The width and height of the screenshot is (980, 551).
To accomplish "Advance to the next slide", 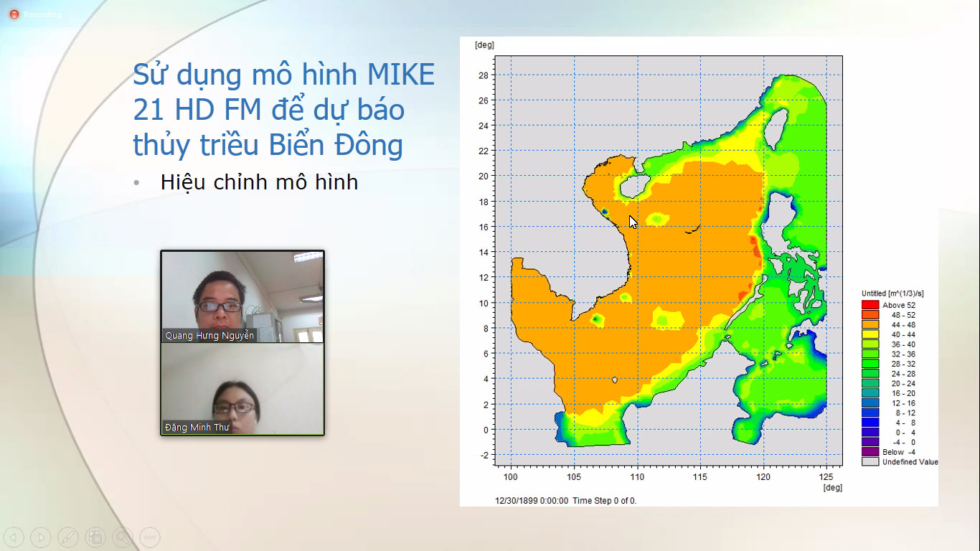I will click(41, 537).
